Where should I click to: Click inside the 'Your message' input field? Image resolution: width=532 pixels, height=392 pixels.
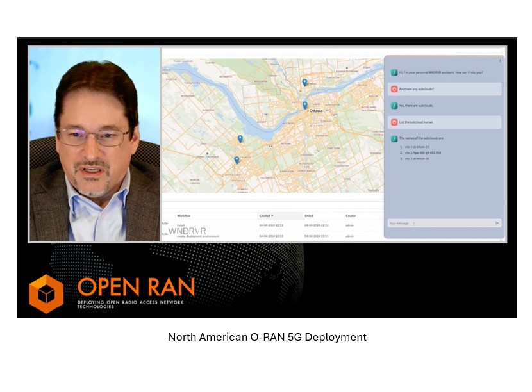[x=444, y=223]
